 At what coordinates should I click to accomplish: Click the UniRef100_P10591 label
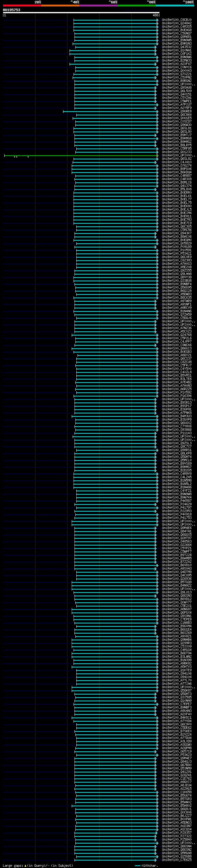click(177, 250)
